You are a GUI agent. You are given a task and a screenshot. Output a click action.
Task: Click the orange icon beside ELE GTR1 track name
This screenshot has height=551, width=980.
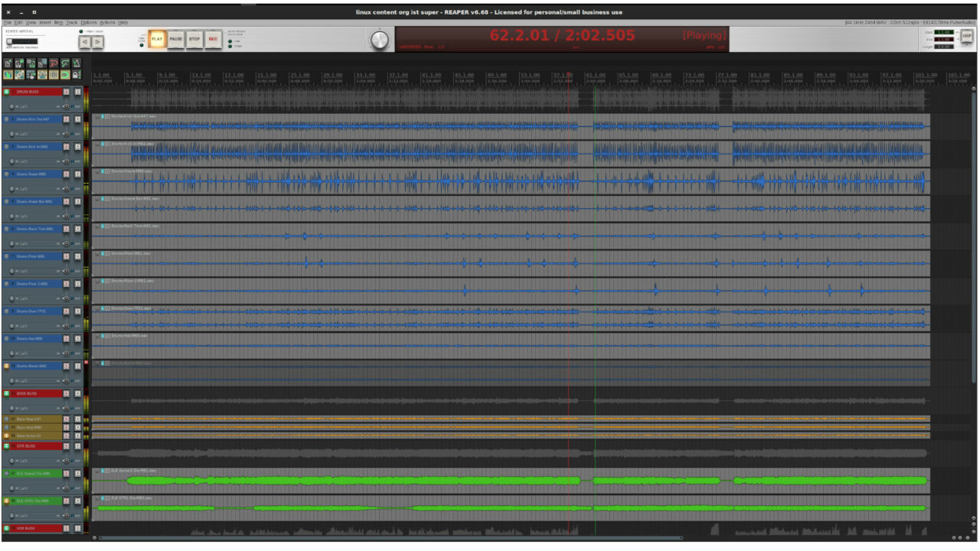click(7, 500)
